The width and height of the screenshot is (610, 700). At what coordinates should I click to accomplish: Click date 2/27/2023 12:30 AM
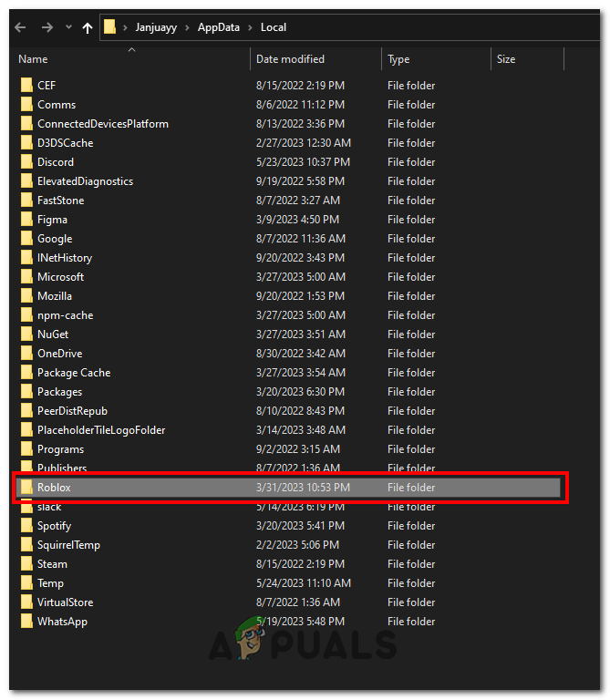[x=304, y=143]
